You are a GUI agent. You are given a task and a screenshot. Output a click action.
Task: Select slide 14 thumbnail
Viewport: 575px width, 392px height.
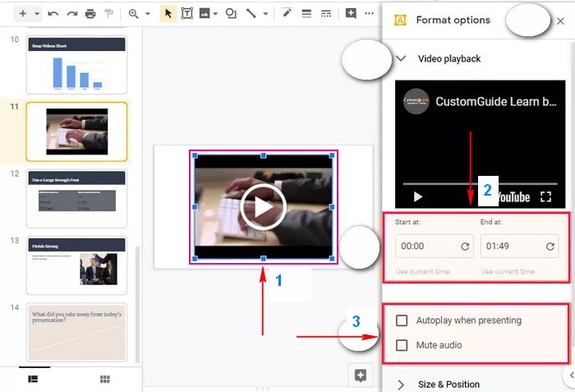(x=76, y=332)
